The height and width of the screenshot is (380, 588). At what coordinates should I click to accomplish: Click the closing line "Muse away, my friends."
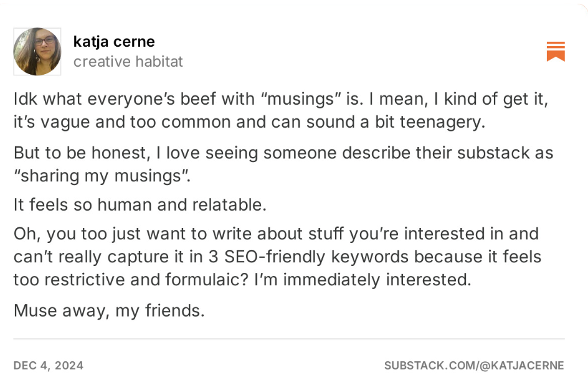pos(109,310)
